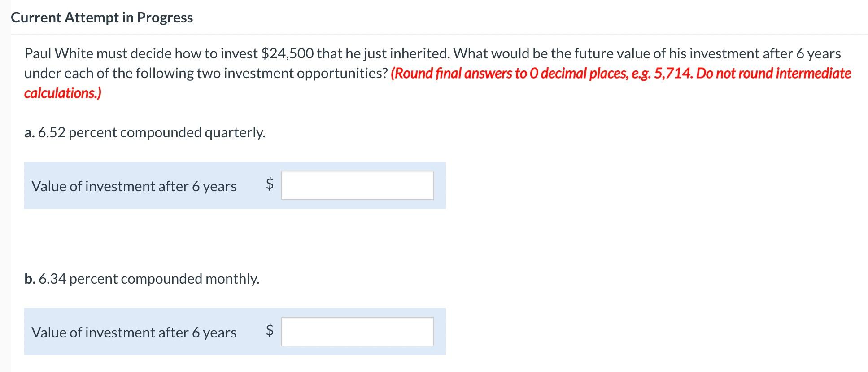Click the 6.52 percent figure in part a
This screenshot has height=372, width=868.
point(52,132)
